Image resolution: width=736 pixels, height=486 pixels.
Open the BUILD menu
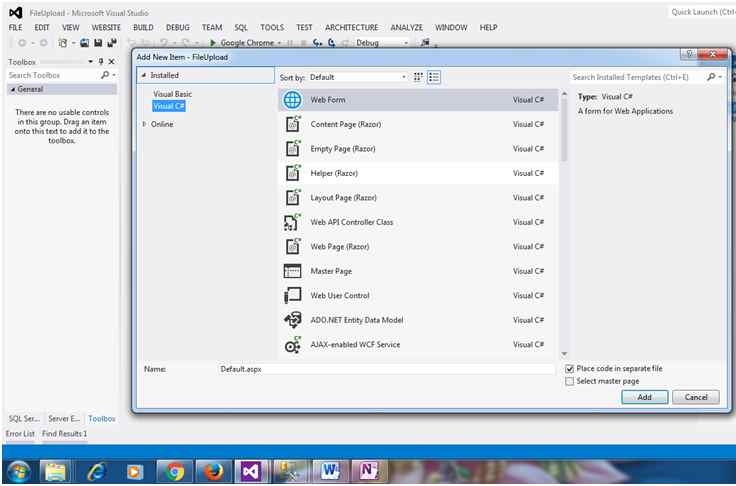pyautogui.click(x=143, y=28)
